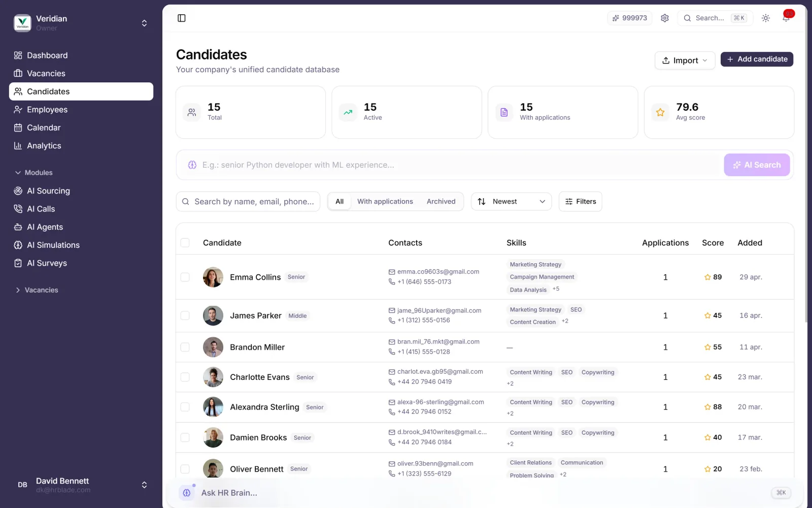Click phone icon next to +1 (312) 555-0156

click(x=392, y=321)
